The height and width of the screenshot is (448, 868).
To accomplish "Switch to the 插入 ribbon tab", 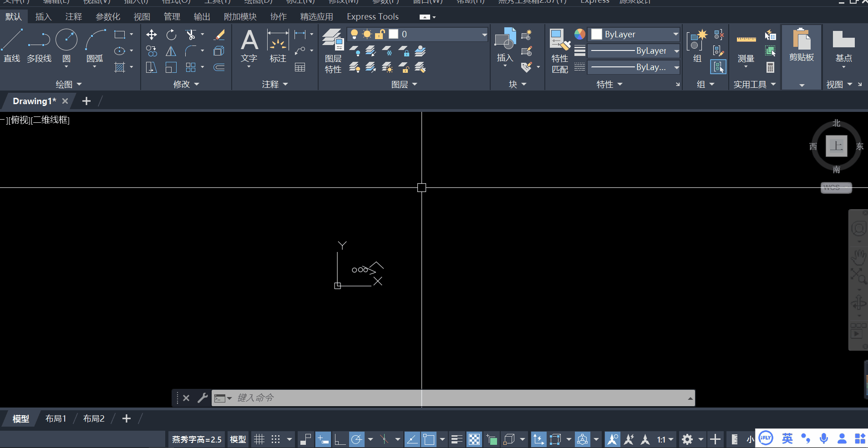I will [43, 17].
